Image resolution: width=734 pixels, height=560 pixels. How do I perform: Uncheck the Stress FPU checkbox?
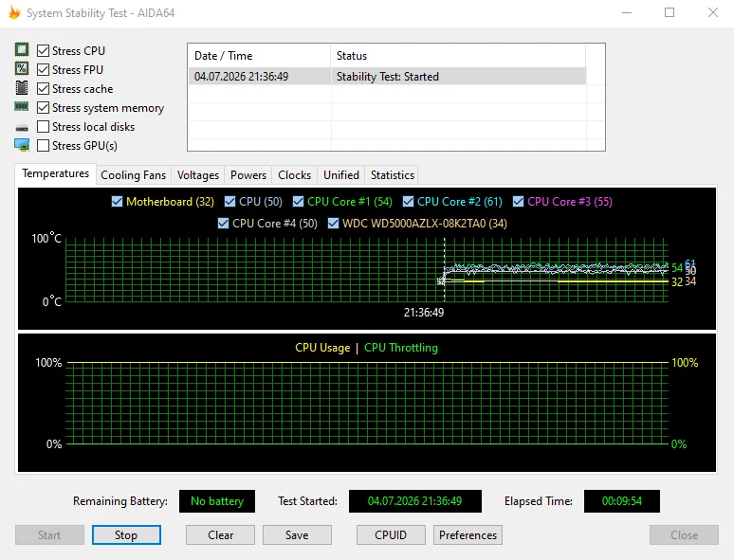coord(43,70)
